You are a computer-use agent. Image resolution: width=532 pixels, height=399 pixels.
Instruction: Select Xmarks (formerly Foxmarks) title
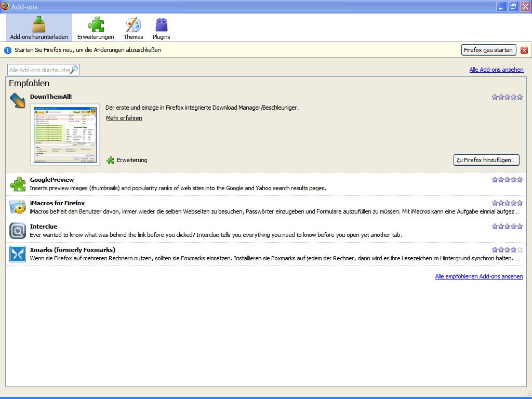pos(73,250)
